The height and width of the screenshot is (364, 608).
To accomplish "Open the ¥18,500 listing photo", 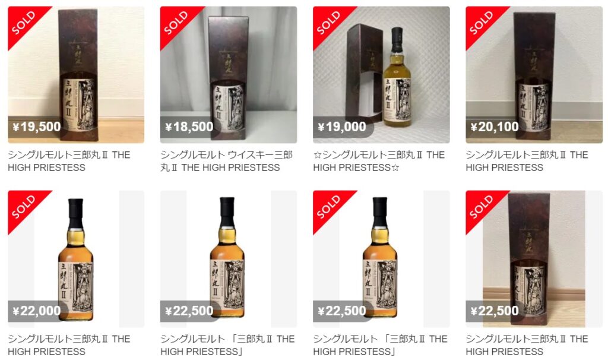I will pos(229,75).
